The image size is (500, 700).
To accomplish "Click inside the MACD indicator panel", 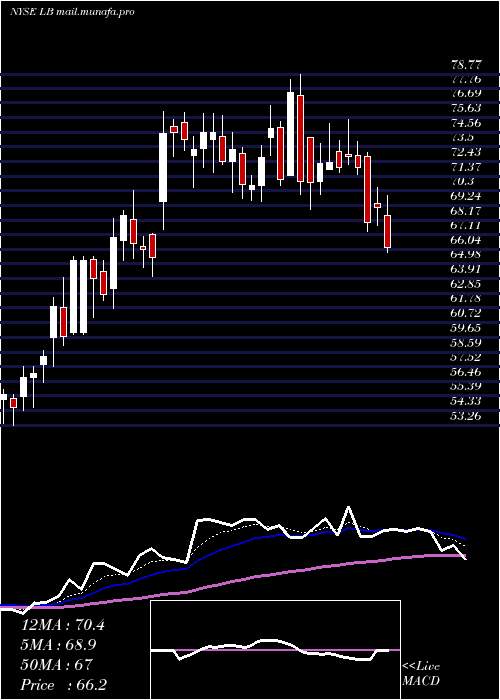I will point(275,650).
